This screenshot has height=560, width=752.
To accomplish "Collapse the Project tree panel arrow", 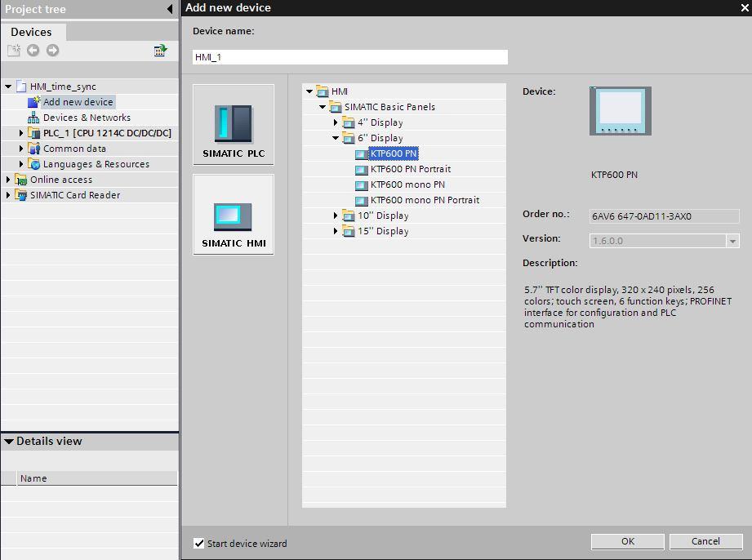I will (x=170, y=9).
